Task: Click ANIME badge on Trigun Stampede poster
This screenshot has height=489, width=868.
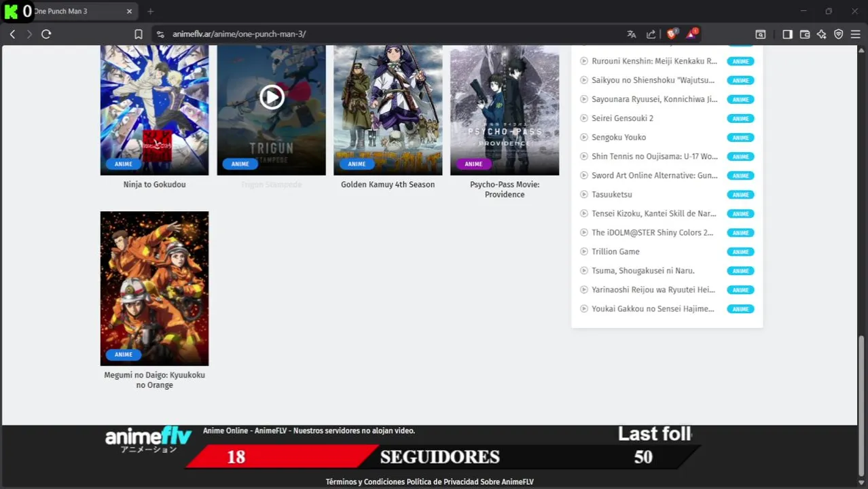Action: point(240,164)
